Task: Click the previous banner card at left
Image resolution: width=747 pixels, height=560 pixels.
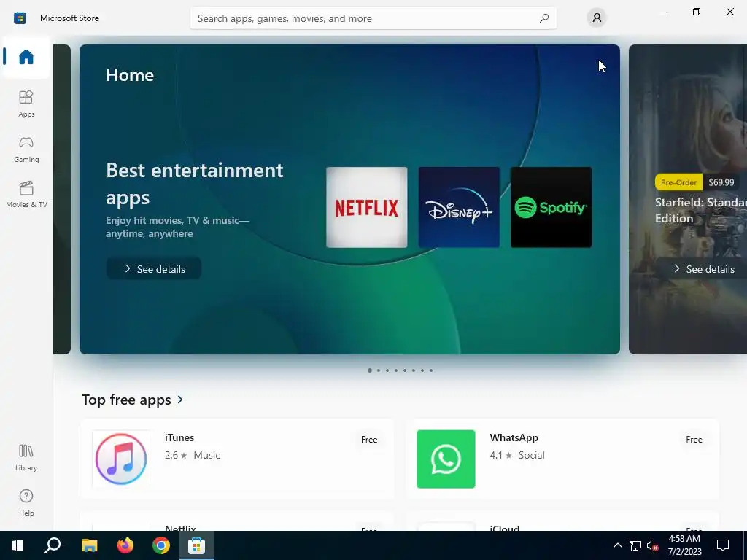Action: 62,199
